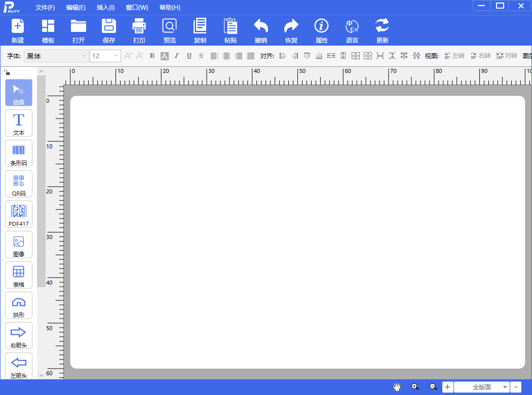Align objects to bottom edge
Screen dimensions: 532x395
pos(319,56)
